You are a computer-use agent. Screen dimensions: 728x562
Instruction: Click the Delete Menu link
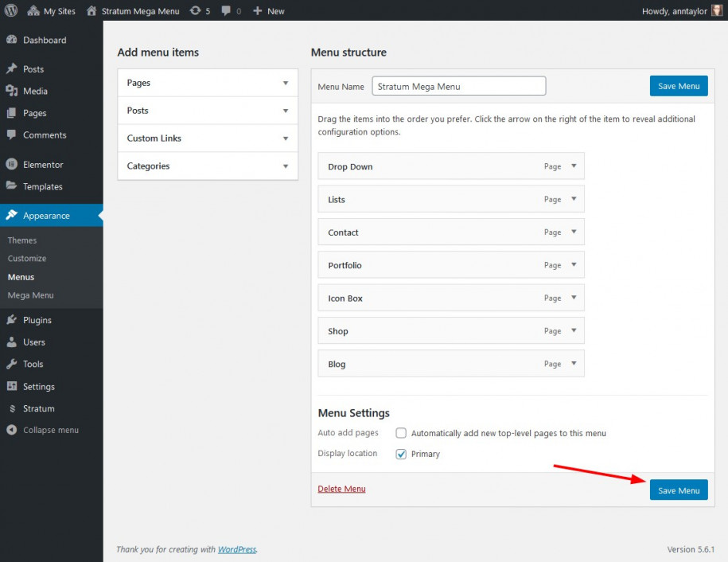point(341,489)
